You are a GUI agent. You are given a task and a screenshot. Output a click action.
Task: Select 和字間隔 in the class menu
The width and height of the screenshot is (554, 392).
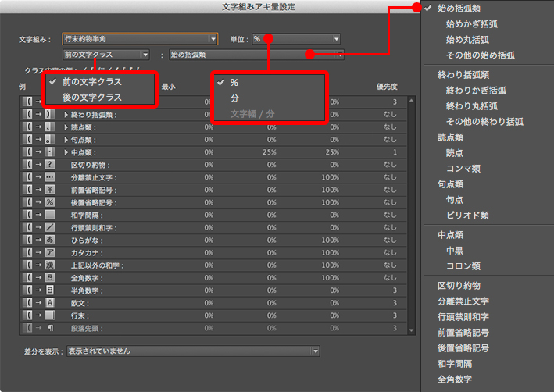(x=455, y=364)
